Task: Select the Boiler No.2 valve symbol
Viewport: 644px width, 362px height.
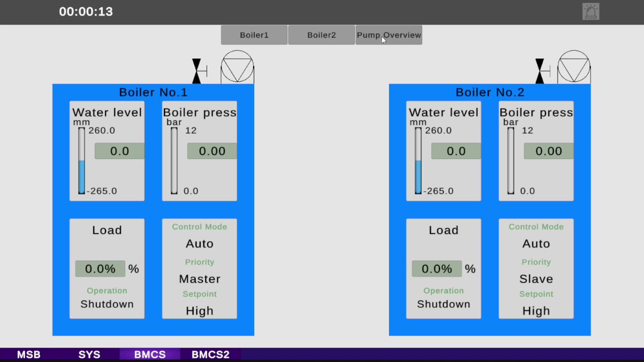Action: [x=542, y=71]
